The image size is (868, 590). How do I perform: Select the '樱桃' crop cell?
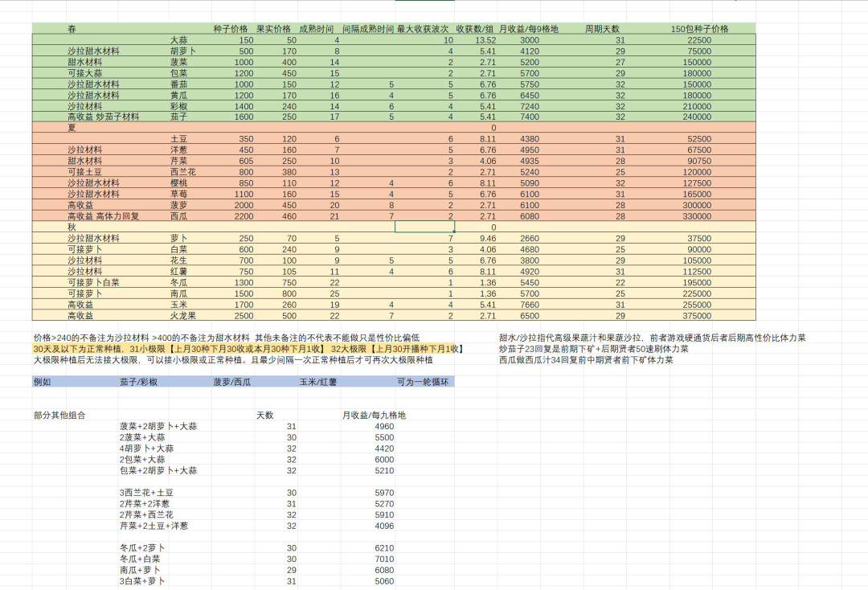pyautogui.click(x=178, y=183)
